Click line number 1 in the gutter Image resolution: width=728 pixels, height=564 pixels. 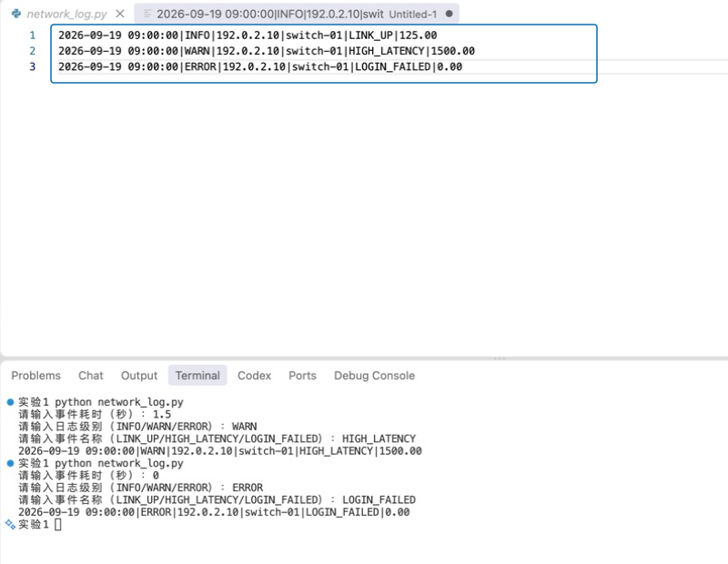pos(33,35)
